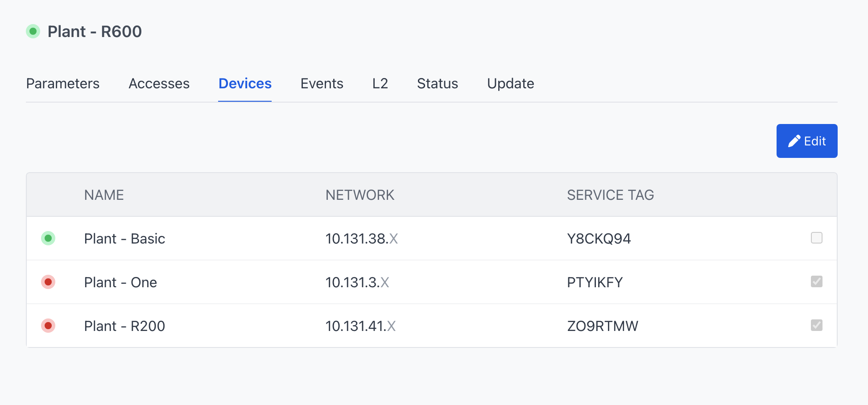Toggle the checkbox for Plant - R200
The height and width of the screenshot is (405, 868).
[816, 325]
